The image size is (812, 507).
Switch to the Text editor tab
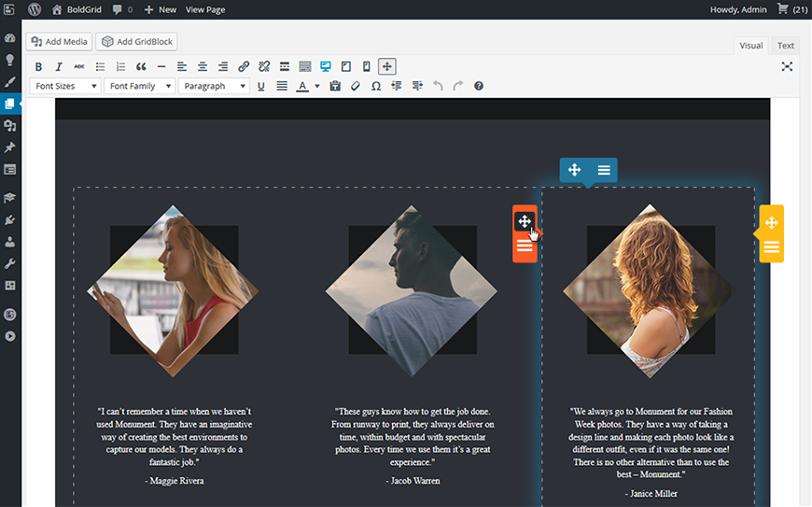click(786, 45)
